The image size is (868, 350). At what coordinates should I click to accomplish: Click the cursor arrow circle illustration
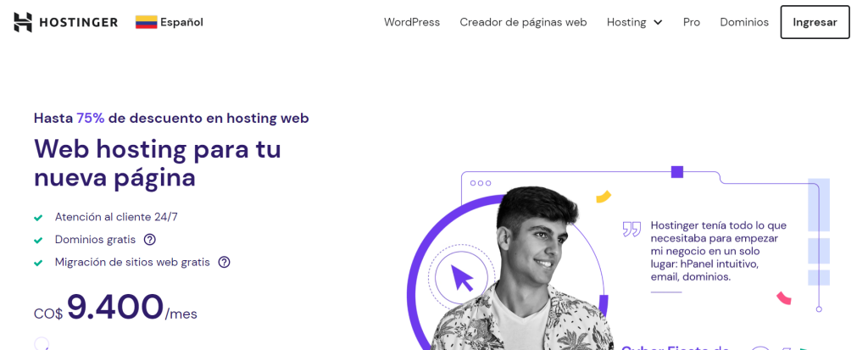click(x=462, y=277)
